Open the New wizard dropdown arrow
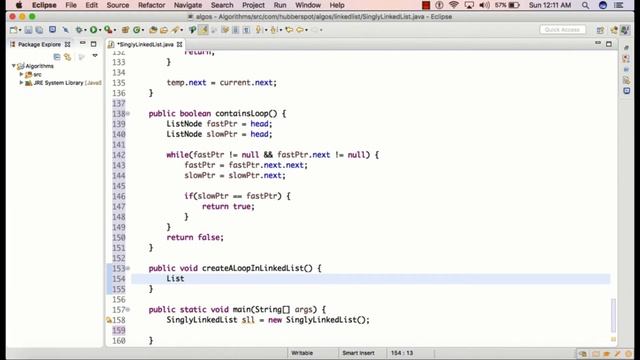The image size is (640, 360). click(x=20, y=30)
